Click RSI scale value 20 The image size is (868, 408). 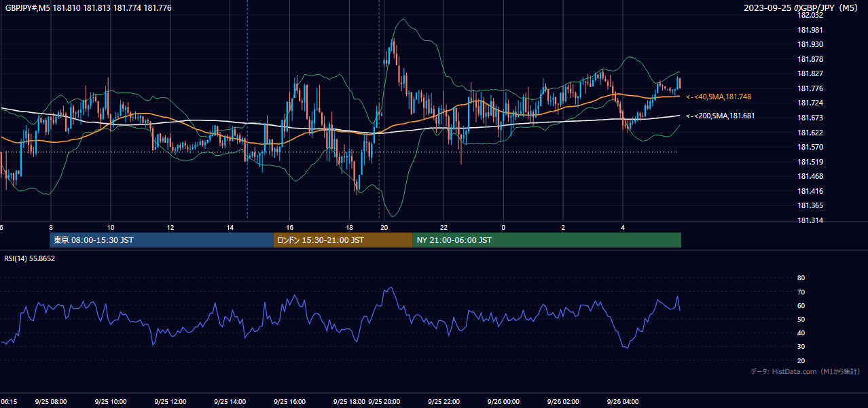[801, 360]
